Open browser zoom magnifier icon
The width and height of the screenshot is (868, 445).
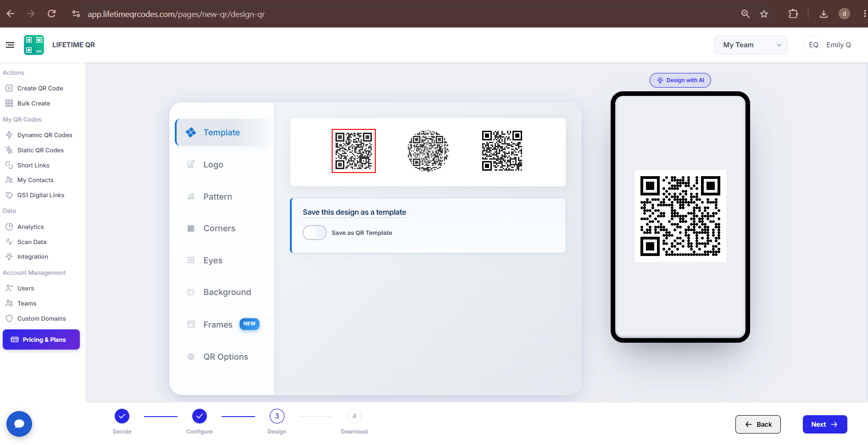746,14
